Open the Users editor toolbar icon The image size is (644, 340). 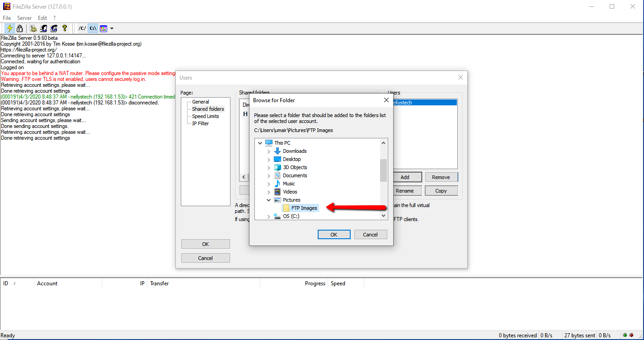coord(44,28)
